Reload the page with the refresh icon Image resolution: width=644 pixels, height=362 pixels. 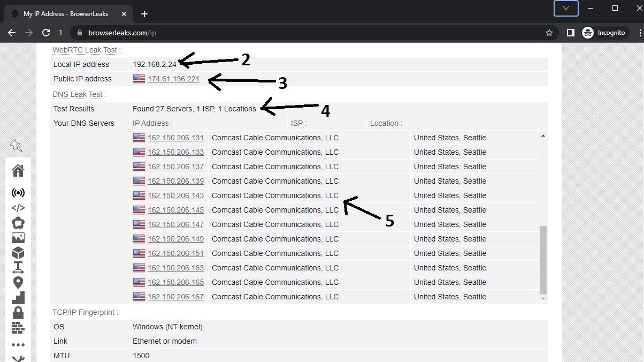pos(46,33)
